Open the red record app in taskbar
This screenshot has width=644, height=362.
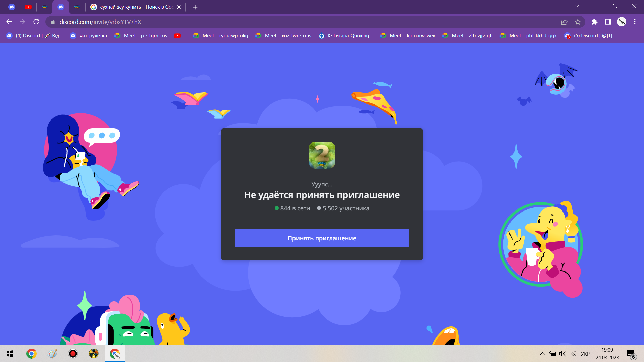[x=73, y=354]
